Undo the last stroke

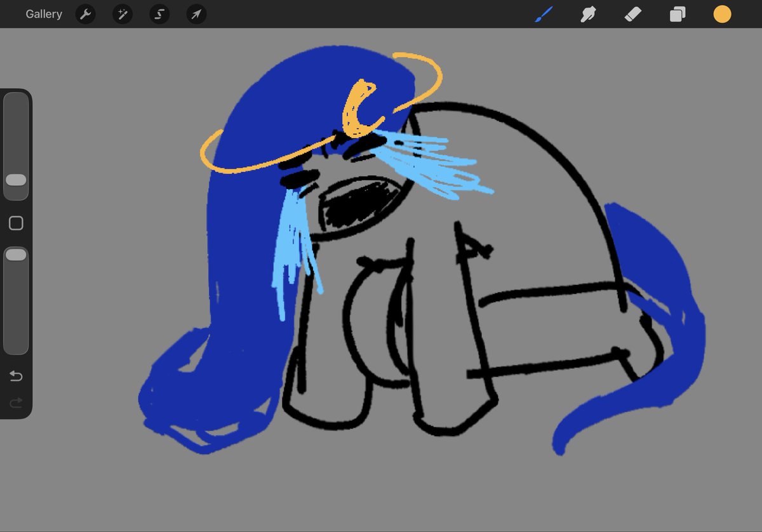(x=16, y=376)
